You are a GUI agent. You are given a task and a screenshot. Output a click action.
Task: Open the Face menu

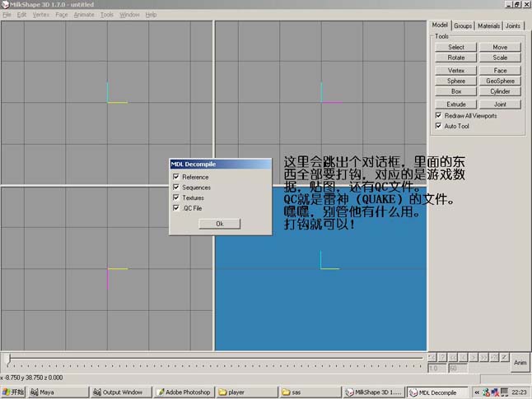[x=62, y=15]
